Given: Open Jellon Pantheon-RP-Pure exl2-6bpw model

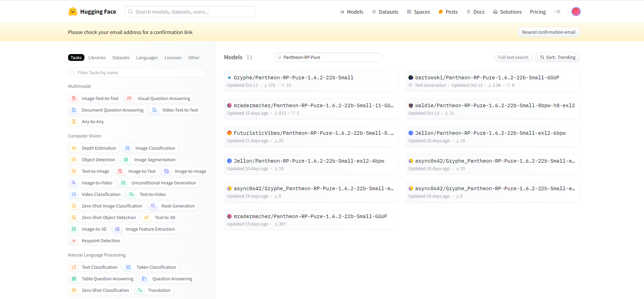Looking at the screenshot, I should pos(492,136).
